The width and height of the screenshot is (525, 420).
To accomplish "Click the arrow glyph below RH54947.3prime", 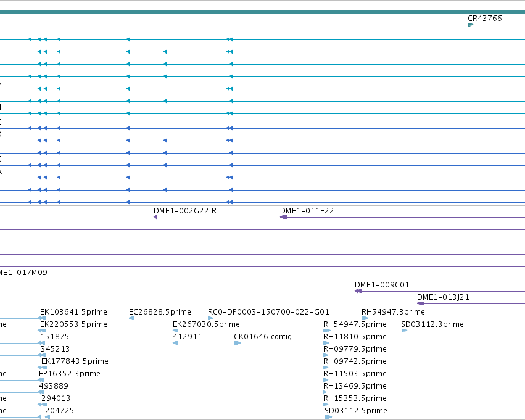I will (x=365, y=318).
